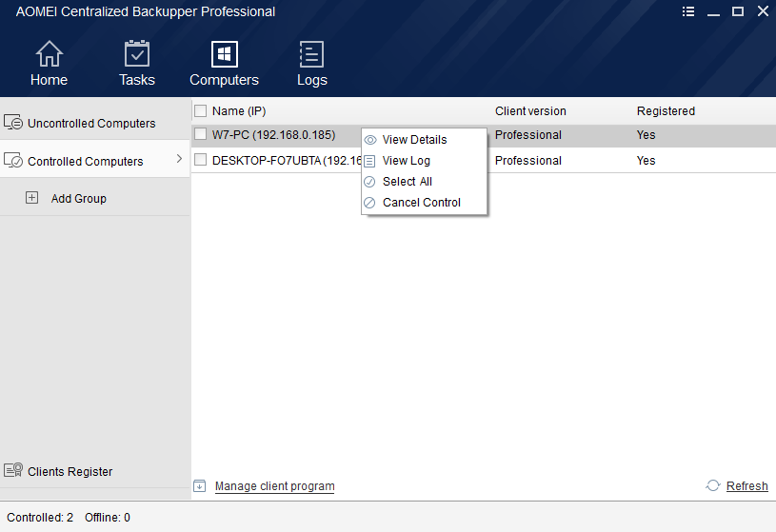Click the Refresh link
The height and width of the screenshot is (532, 776).
coord(746,486)
